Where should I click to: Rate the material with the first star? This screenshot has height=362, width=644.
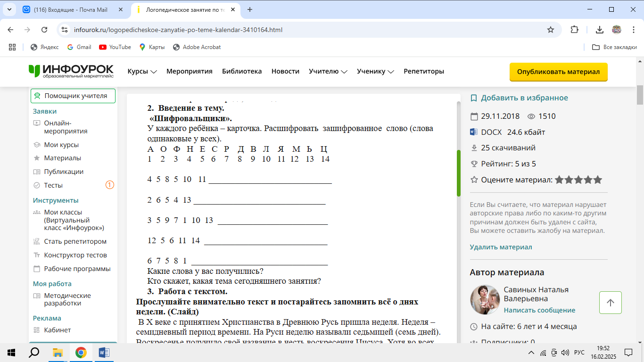pyautogui.click(x=560, y=180)
